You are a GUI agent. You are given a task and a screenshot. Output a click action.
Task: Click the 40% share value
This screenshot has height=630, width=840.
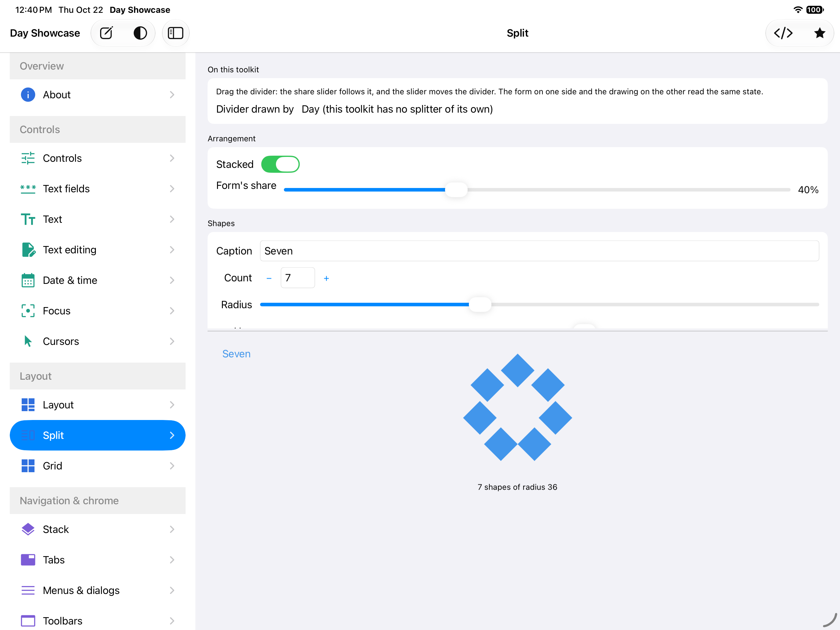click(x=808, y=190)
